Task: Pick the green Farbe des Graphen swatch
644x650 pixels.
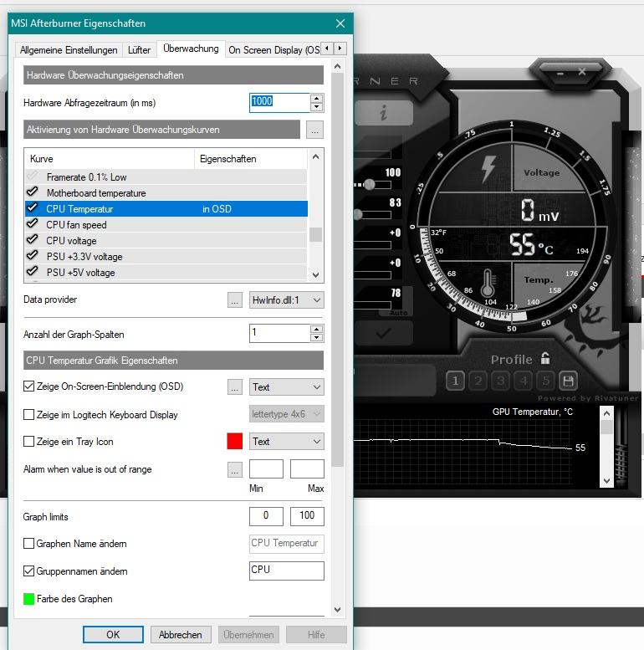Action: (x=28, y=599)
